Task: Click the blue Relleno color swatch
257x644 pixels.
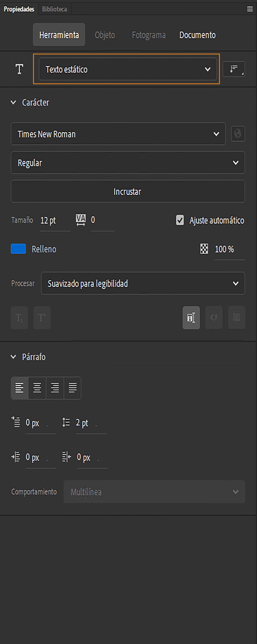Action: [18, 249]
